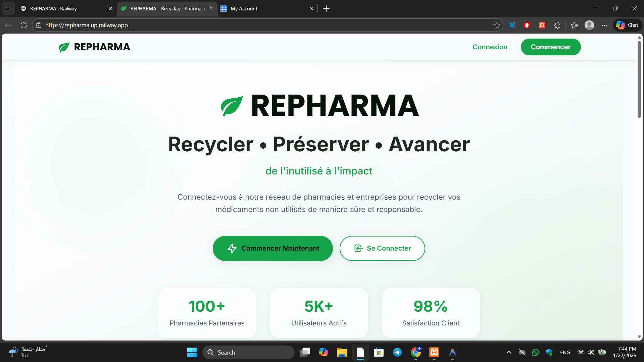Open the Connexion link
The image size is (644, 362).
pos(490,47)
